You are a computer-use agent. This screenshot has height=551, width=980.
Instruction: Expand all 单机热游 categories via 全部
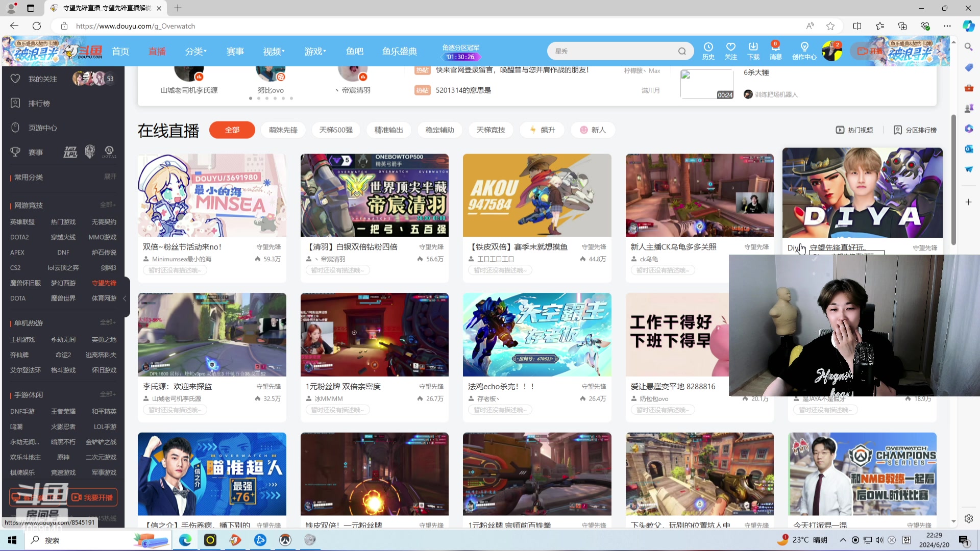pos(108,322)
